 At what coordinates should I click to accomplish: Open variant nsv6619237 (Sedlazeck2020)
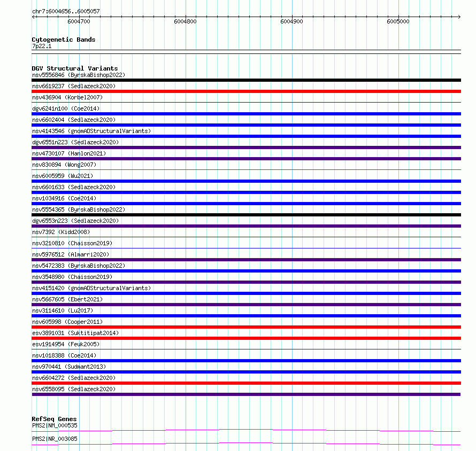(x=74, y=86)
